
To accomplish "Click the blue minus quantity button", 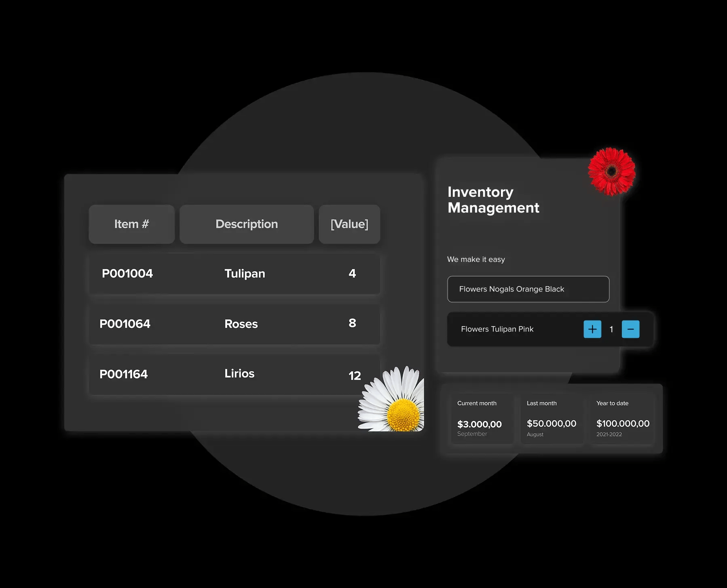I will tap(630, 329).
